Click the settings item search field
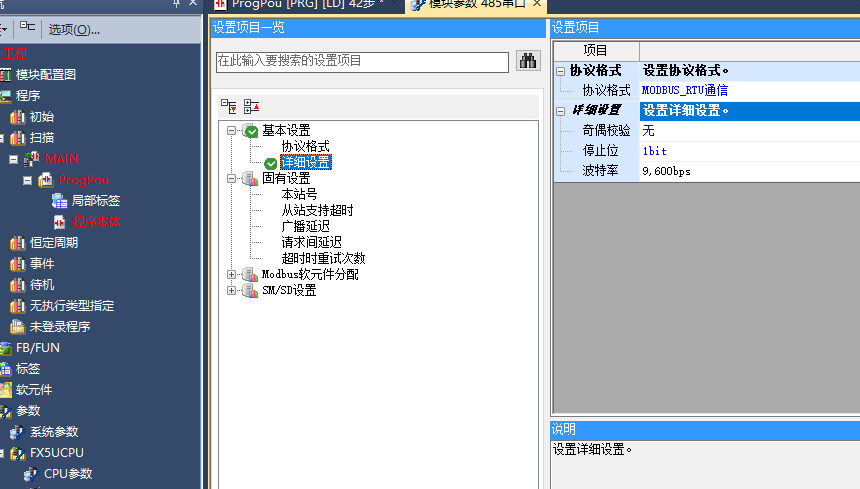Image resolution: width=860 pixels, height=489 pixels. (x=362, y=61)
